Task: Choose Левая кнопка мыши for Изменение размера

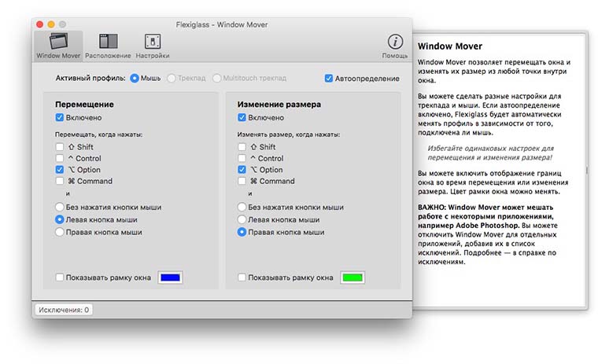Action: [242, 219]
